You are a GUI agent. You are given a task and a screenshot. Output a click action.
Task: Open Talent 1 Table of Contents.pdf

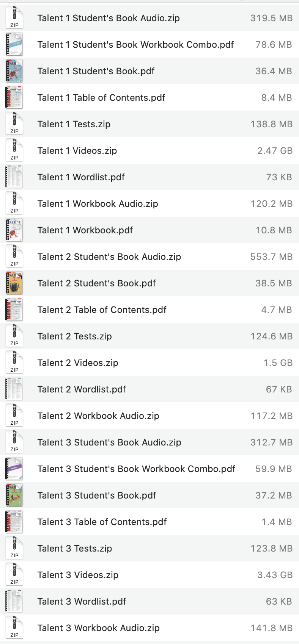tap(101, 97)
